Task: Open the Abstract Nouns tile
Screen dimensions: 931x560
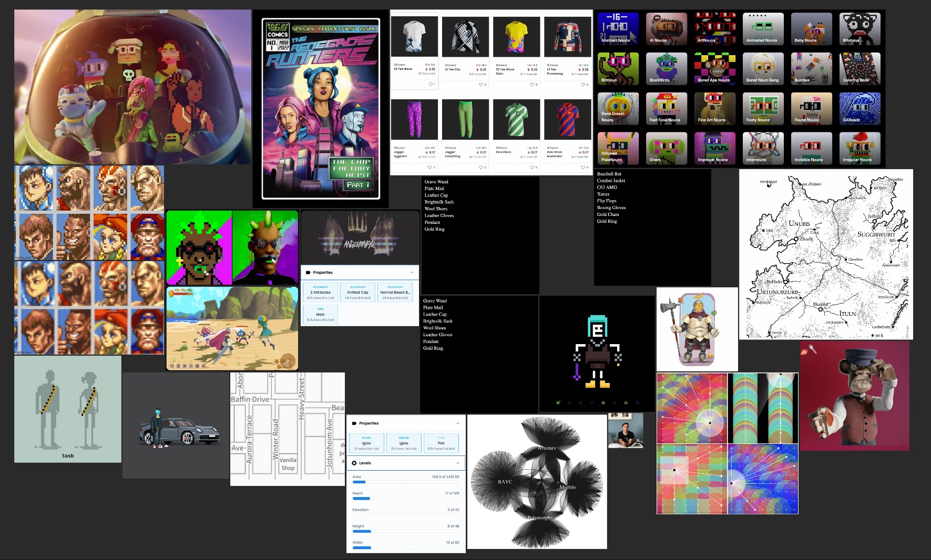Action: click(x=618, y=29)
